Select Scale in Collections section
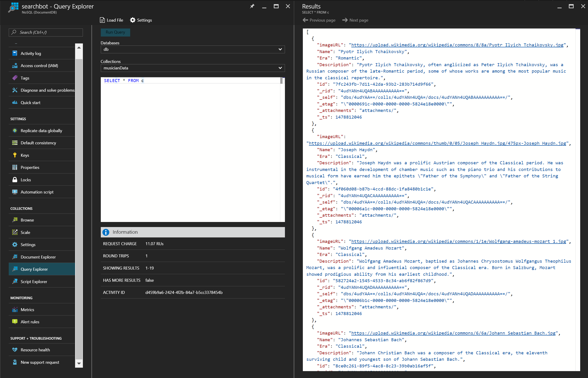The height and width of the screenshot is (378, 588). click(x=25, y=232)
